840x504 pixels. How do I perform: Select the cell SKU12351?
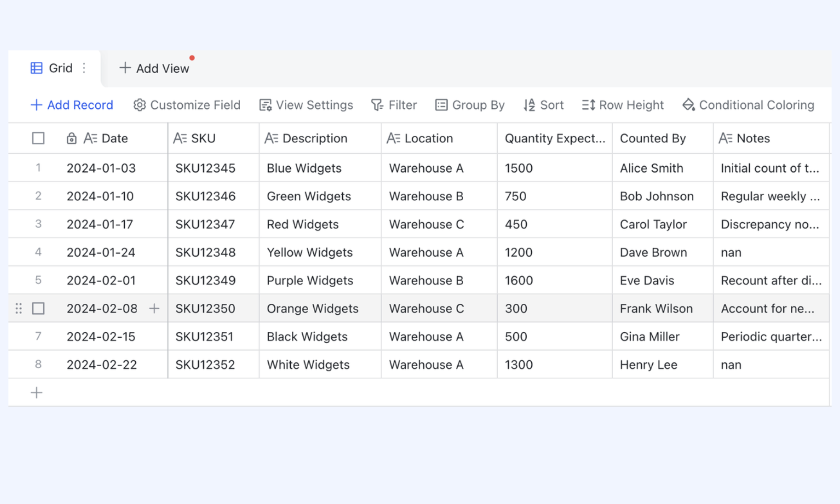214,336
